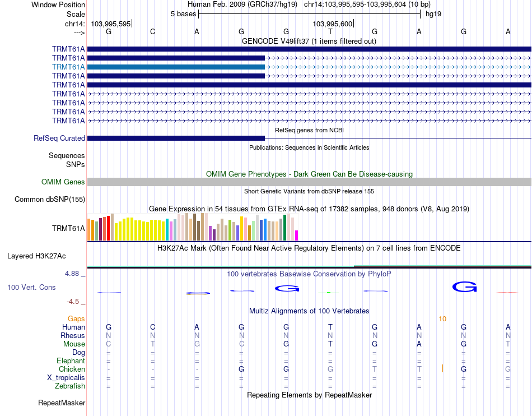The image size is (532, 416).
Task: Click the bright red bar in GTEx chart
Action: 108,228
